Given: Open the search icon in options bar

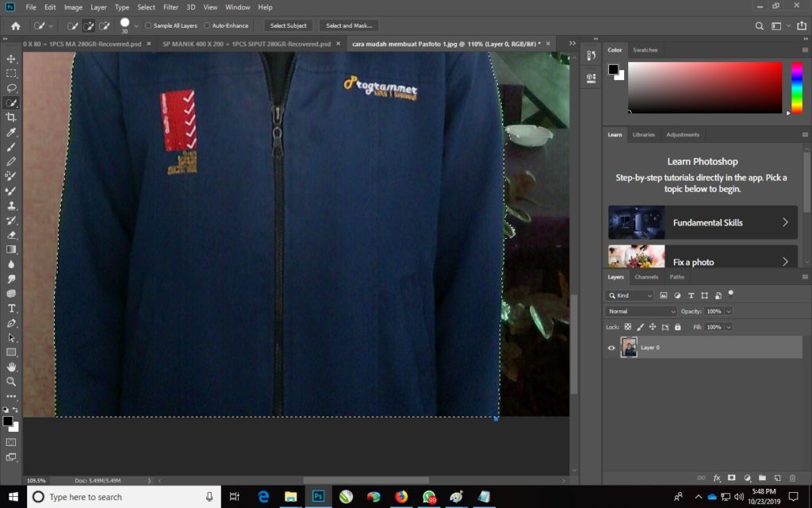Looking at the screenshot, I should click(x=759, y=25).
